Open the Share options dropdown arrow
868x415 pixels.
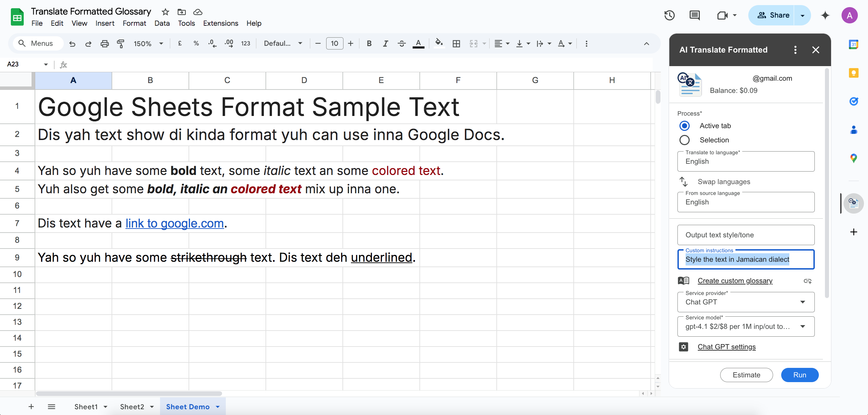click(802, 15)
